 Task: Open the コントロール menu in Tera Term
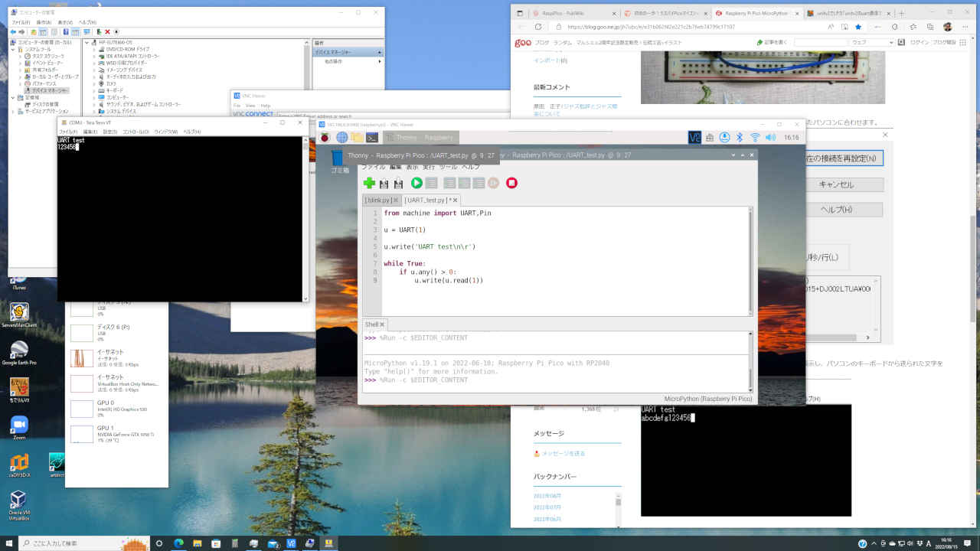click(x=136, y=132)
